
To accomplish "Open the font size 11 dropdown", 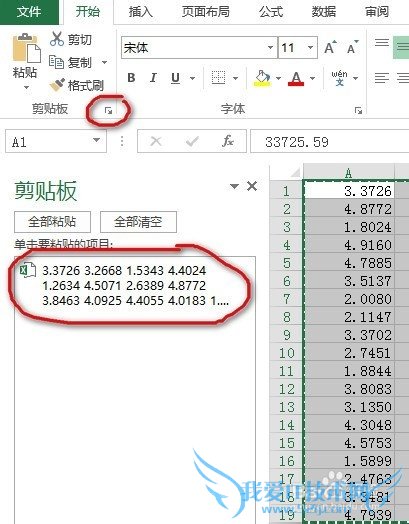I will 310,47.
